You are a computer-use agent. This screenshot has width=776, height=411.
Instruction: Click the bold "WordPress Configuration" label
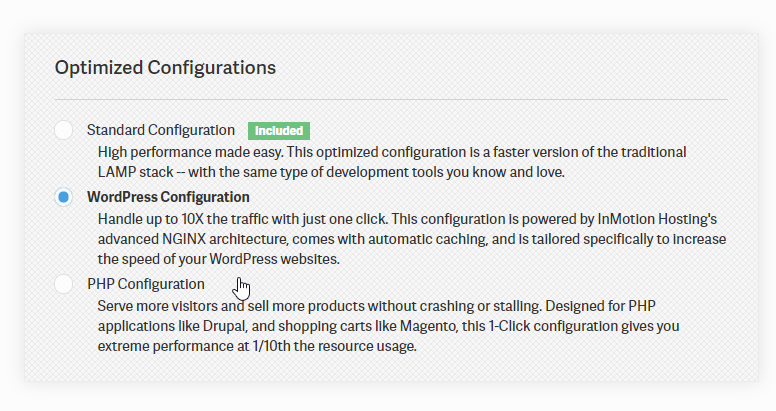168,197
